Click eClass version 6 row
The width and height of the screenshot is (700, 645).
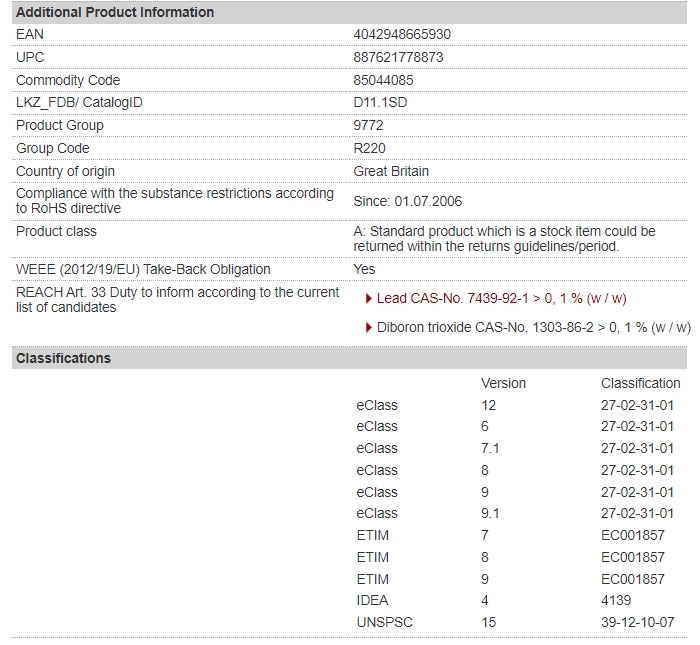coord(515,426)
